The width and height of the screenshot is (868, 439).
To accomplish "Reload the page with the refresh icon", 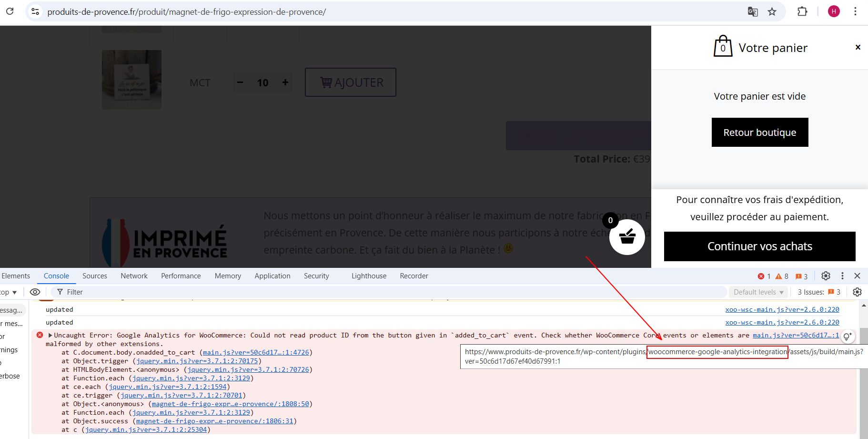I will coord(10,11).
